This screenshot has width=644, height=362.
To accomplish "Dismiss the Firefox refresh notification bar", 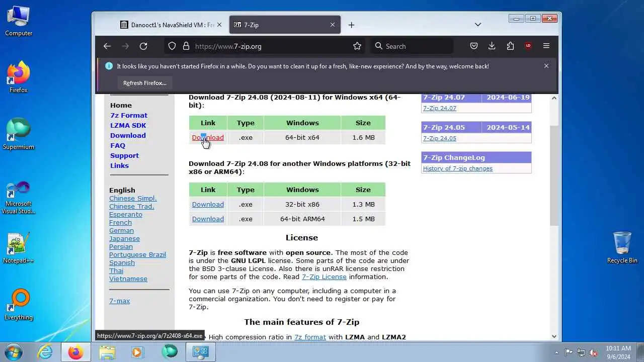I will (x=546, y=66).
